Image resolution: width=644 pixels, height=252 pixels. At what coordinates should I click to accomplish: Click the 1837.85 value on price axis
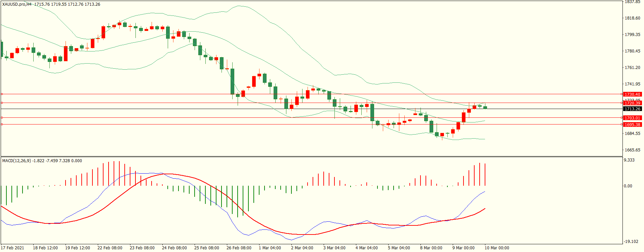pos(632,2)
